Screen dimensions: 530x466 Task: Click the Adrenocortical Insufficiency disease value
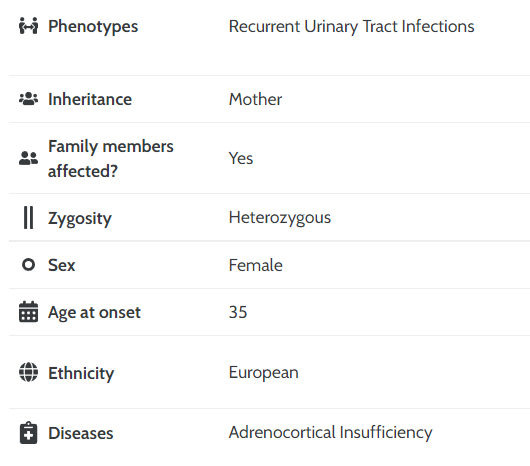331,433
